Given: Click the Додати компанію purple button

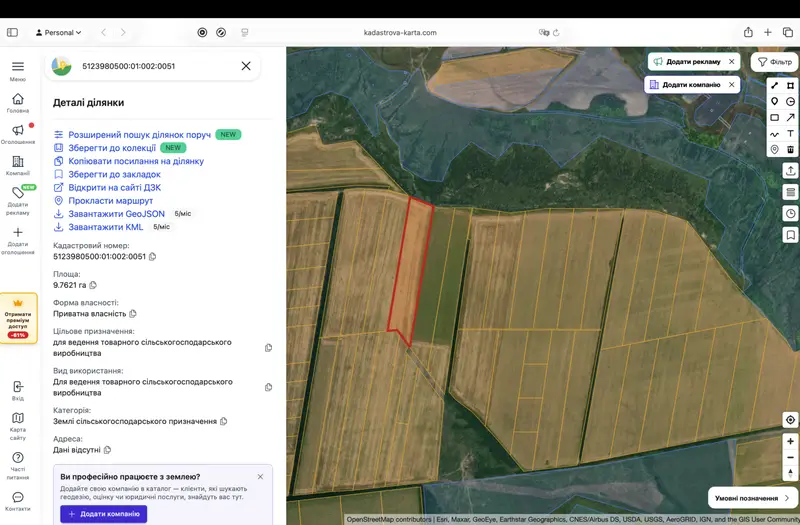Looking at the screenshot, I should [x=104, y=514].
